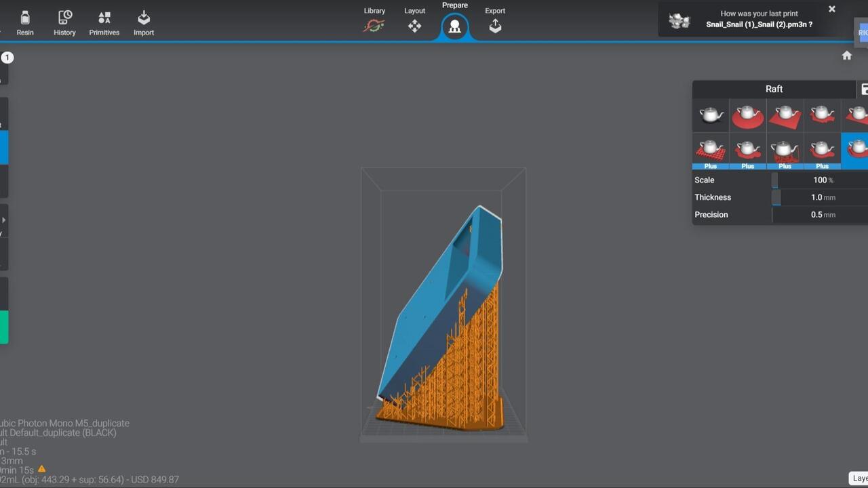
Task: Go to the Export tab
Action: point(495,20)
